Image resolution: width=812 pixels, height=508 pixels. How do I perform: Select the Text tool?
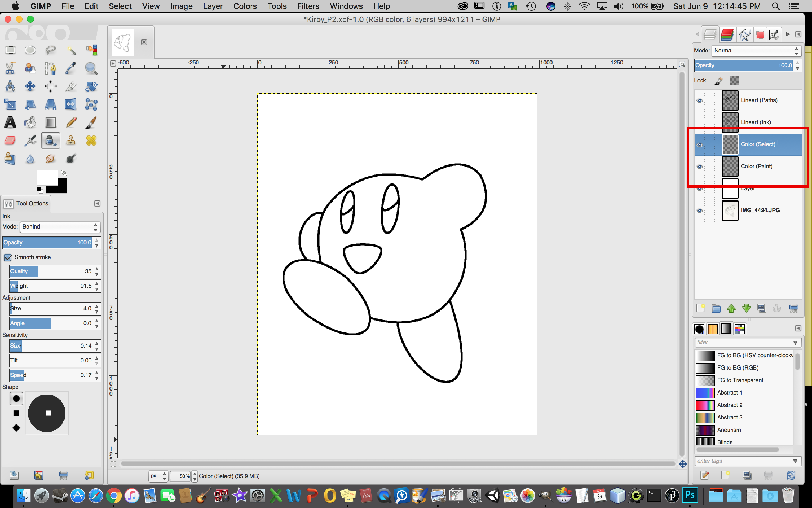click(10, 122)
